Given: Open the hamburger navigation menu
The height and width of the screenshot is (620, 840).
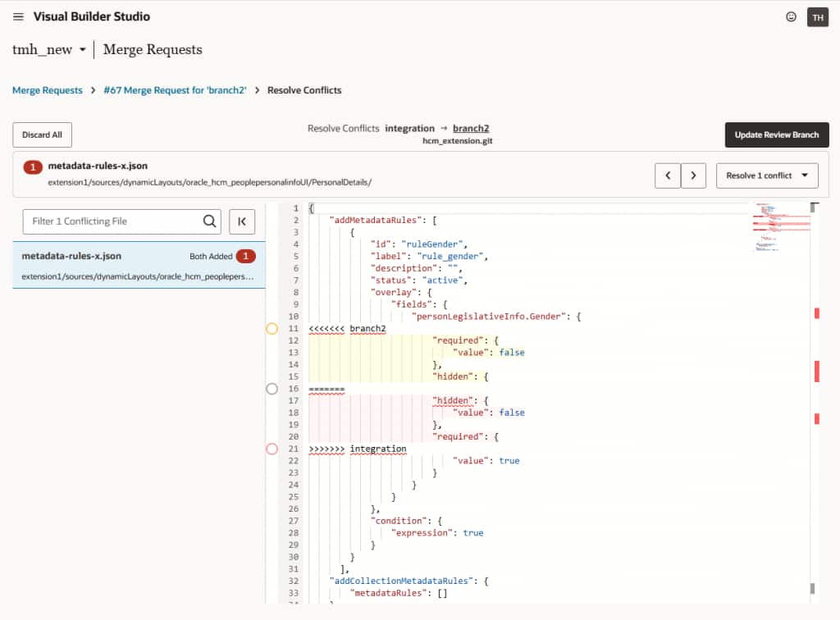Looking at the screenshot, I should click(18, 16).
